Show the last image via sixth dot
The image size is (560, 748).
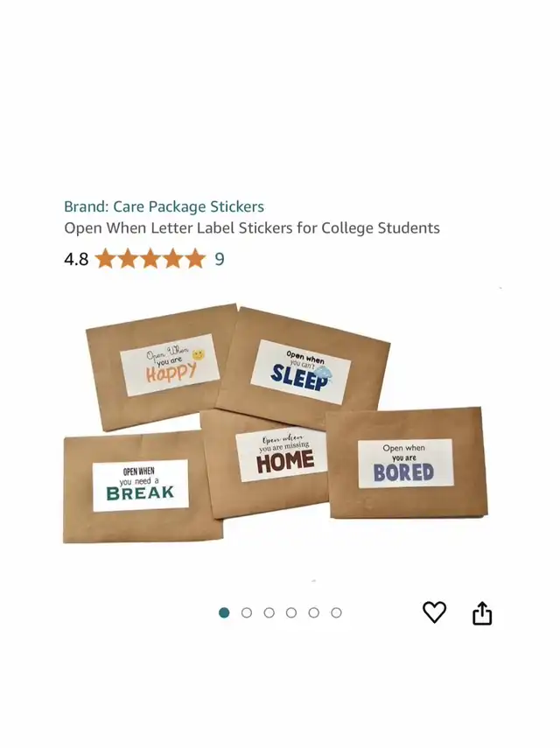point(336,612)
